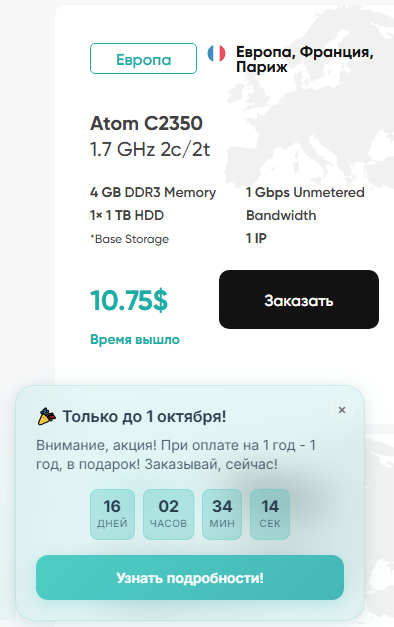Click the 14 сек countdown box

click(270, 514)
